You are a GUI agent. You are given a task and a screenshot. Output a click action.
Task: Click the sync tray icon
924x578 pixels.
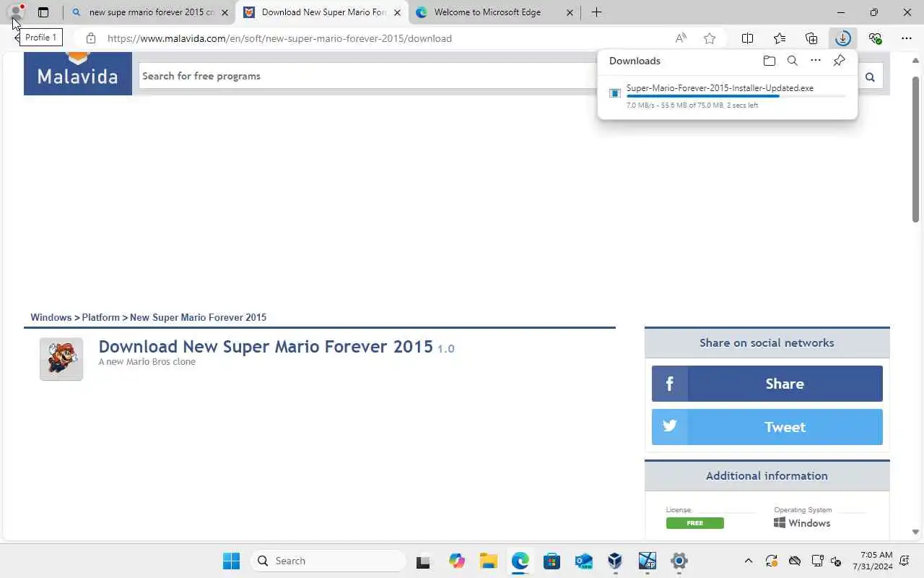coord(771,561)
